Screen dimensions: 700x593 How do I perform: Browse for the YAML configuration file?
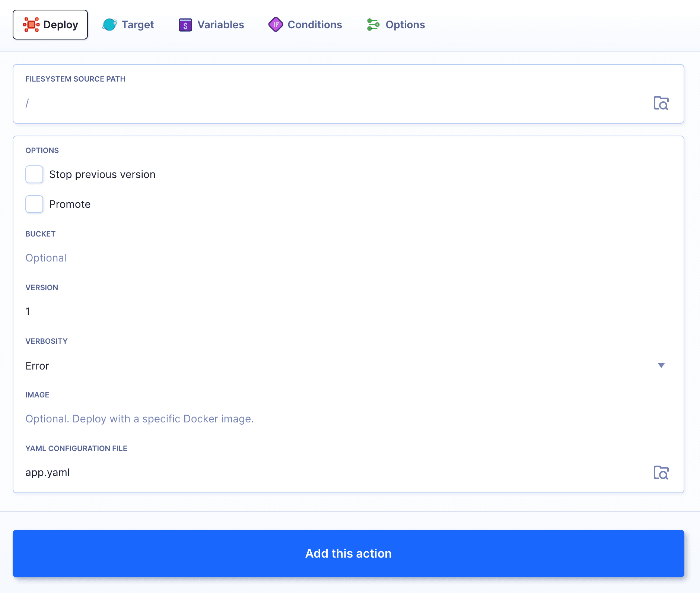pyautogui.click(x=661, y=472)
